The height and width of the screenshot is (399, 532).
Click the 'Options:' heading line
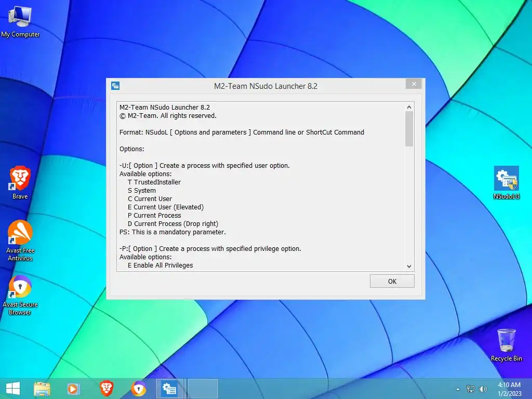click(131, 149)
